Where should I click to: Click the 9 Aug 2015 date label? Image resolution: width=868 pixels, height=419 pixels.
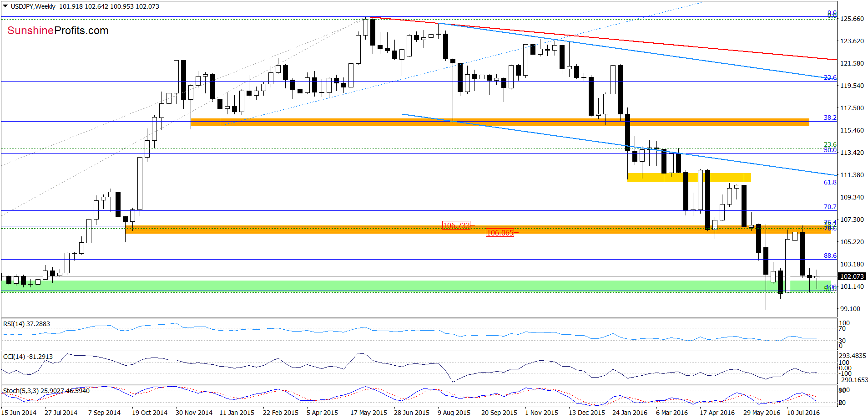click(x=454, y=413)
